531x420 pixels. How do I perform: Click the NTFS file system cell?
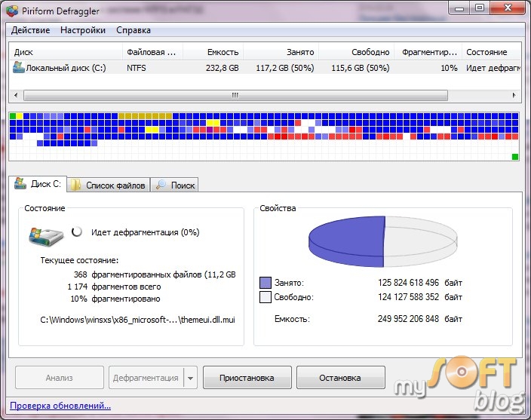click(x=137, y=68)
